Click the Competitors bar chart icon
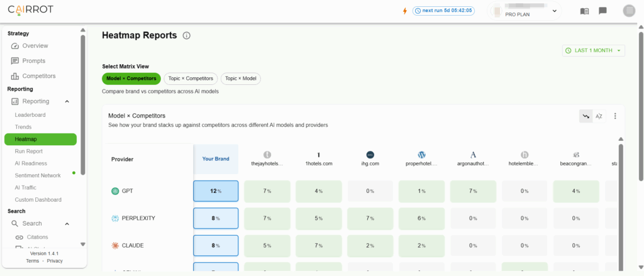This screenshot has height=276, width=644. pyautogui.click(x=15, y=76)
